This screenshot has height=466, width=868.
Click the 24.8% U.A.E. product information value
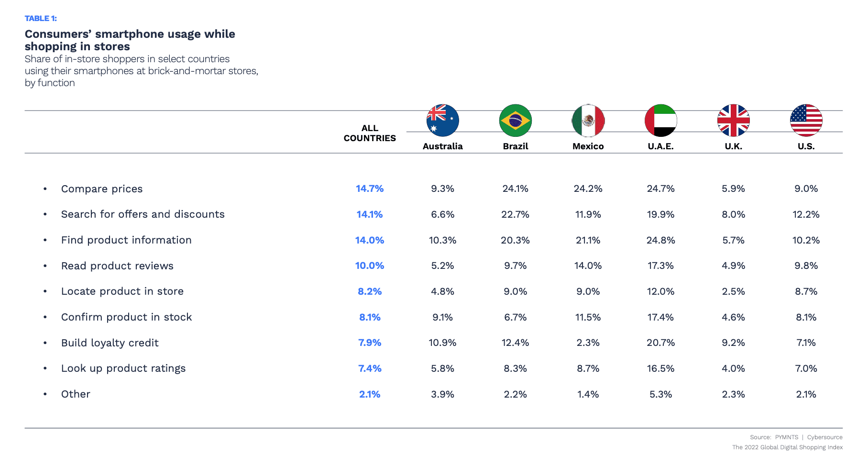(660, 240)
